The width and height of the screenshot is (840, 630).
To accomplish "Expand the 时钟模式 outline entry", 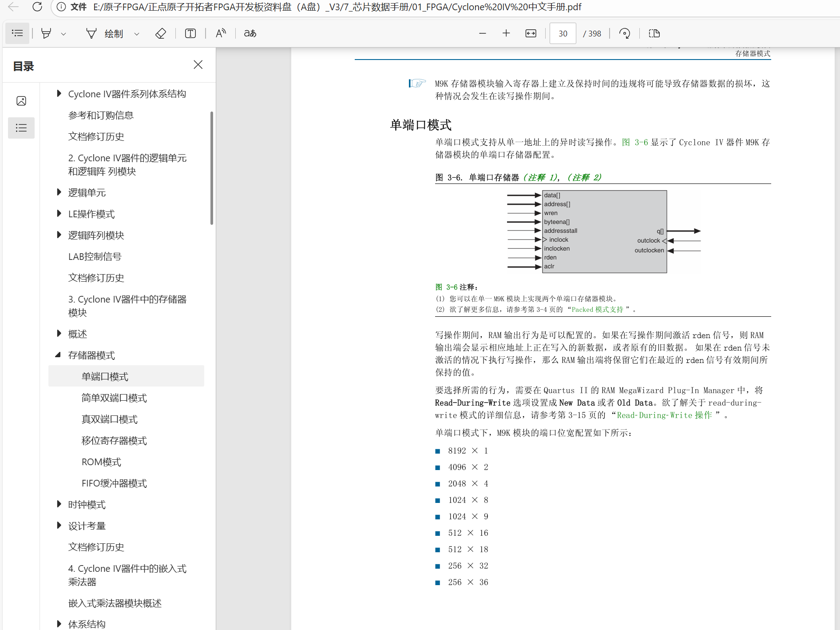I will (59, 504).
